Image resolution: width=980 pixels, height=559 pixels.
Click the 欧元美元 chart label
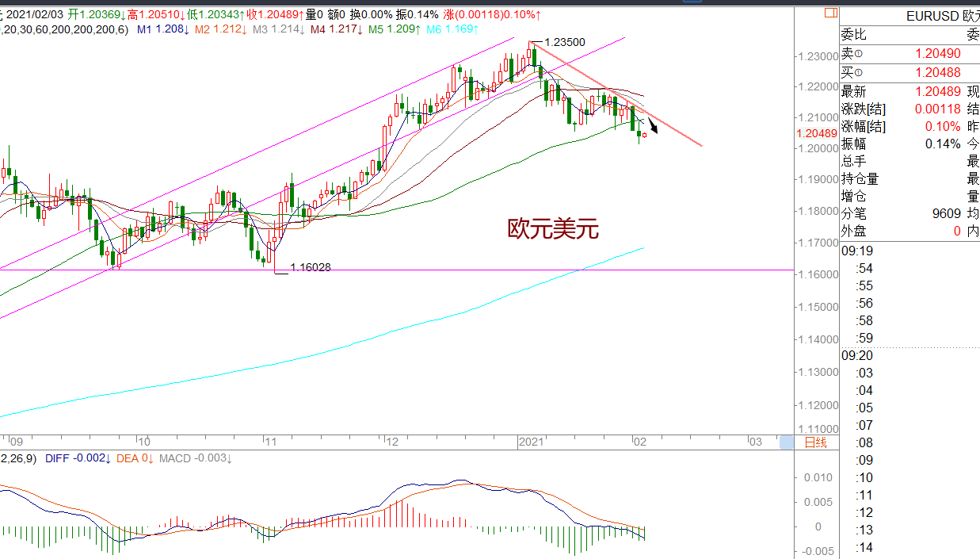pos(553,229)
